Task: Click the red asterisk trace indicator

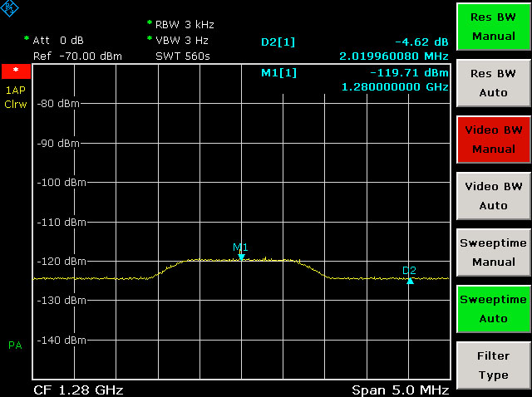Action: click(16, 71)
